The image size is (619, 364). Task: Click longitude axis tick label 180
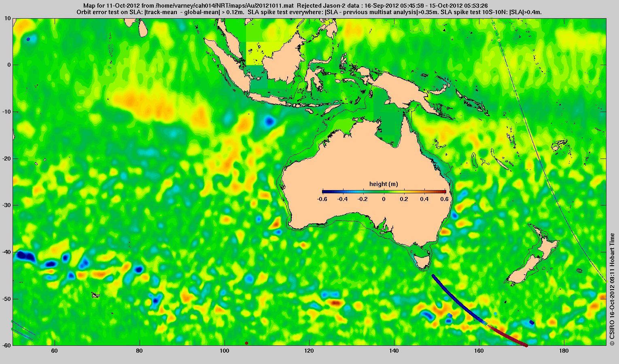click(x=564, y=351)
